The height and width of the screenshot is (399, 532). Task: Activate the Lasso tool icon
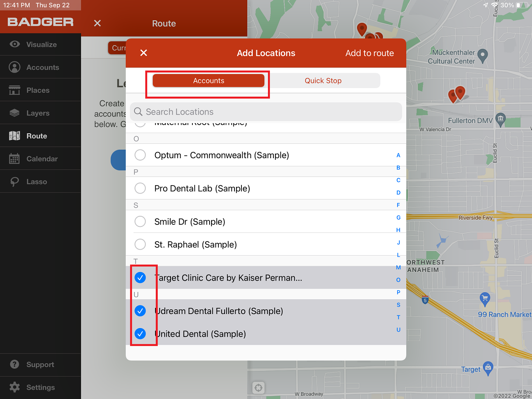point(14,182)
